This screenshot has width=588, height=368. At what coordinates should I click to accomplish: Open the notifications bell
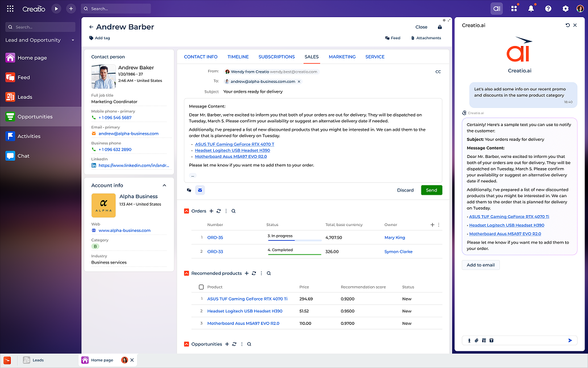coord(530,9)
